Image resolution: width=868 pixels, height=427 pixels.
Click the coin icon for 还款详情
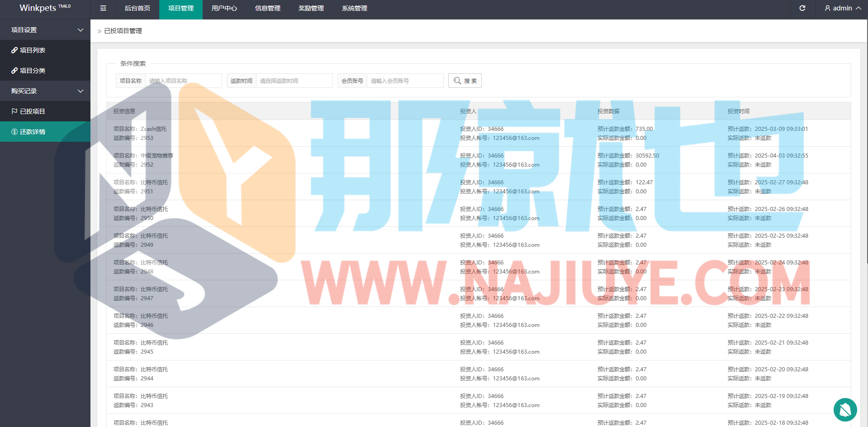14,132
